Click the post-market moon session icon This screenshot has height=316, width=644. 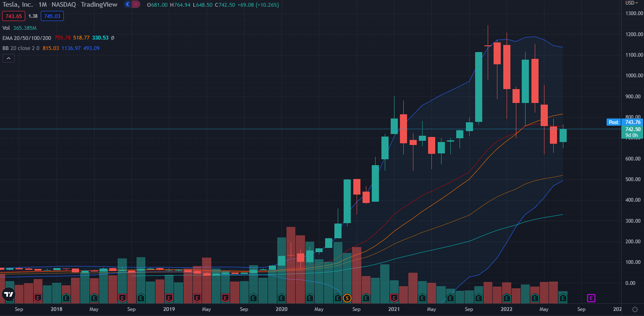127,5
